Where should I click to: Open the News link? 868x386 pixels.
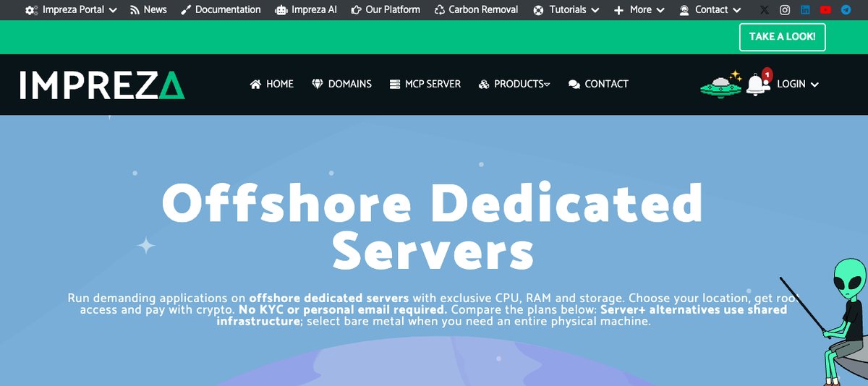(x=155, y=10)
